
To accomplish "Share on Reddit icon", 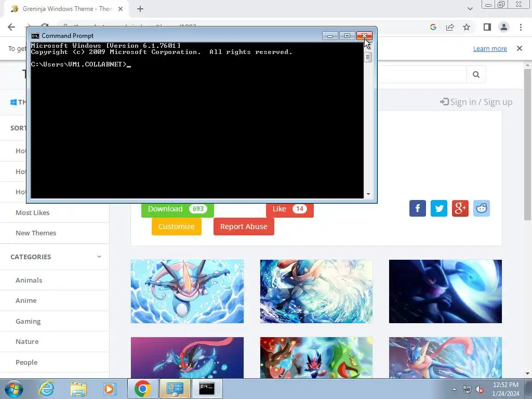I will 482,208.
